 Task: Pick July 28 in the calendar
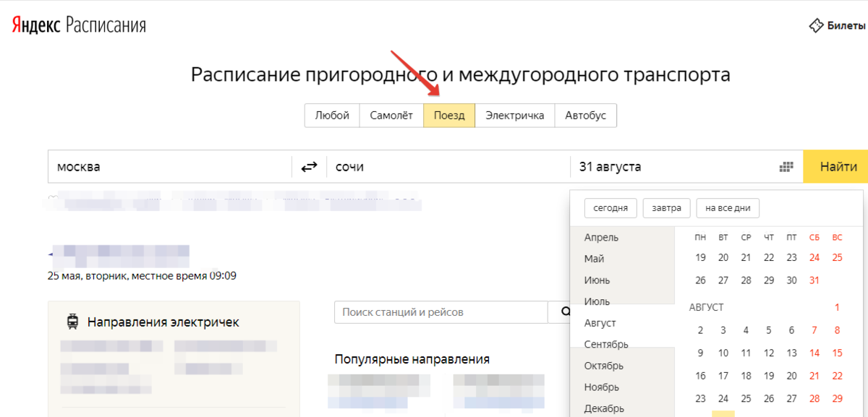[746, 280]
